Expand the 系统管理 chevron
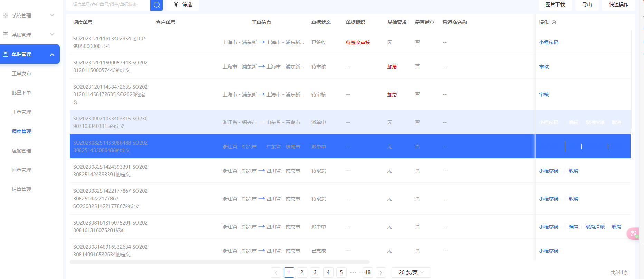The height and width of the screenshot is (279, 644). coord(52,15)
